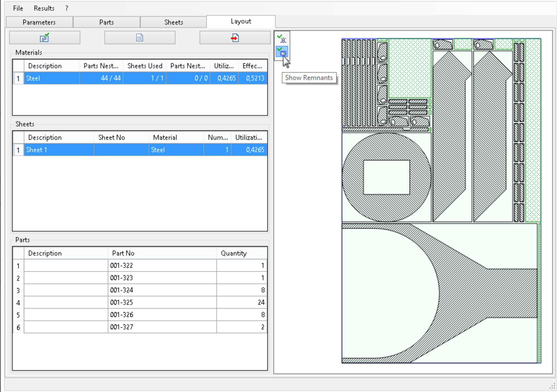Toggle the Show Remnants button
The image size is (557, 392).
(x=282, y=52)
